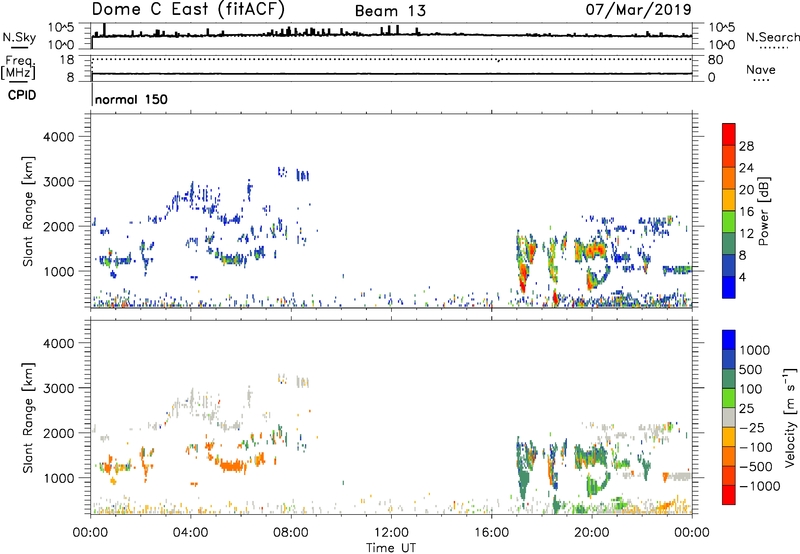This screenshot has height=554, width=800.
Task: Click the light green Velocity colorbar segment between 100 and 25
Action: coord(729,398)
